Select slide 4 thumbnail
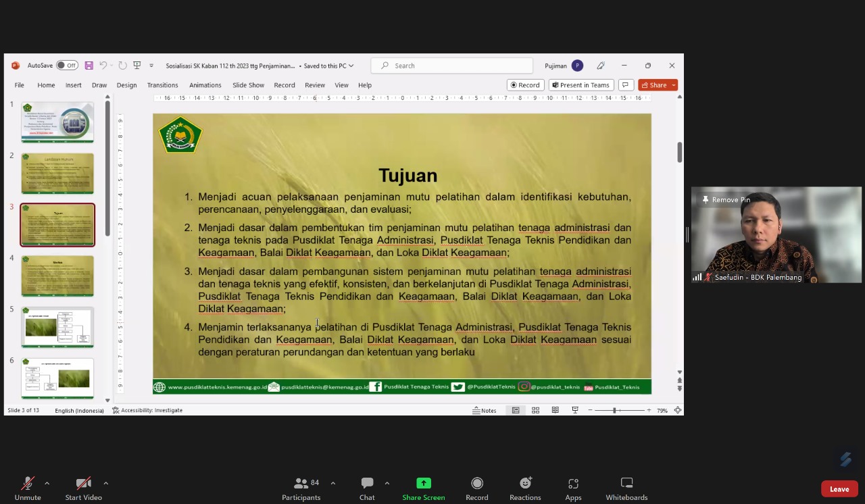The height and width of the screenshot is (504, 865). point(57,276)
